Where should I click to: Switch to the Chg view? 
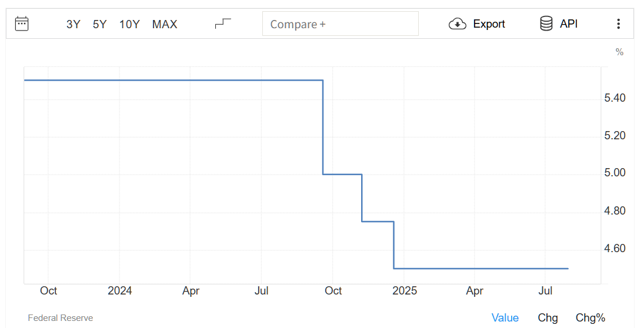pyautogui.click(x=548, y=318)
